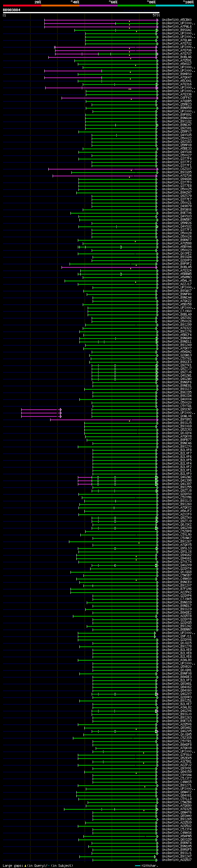Select hit label UniRef100_B9IGJ5
Screen dimensions: 197x868
click(x=176, y=423)
